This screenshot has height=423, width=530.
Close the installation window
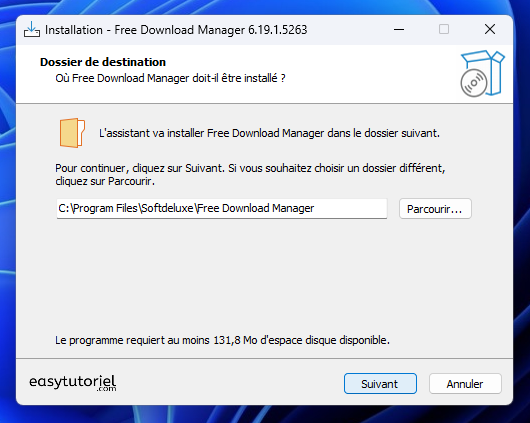pyautogui.click(x=490, y=29)
